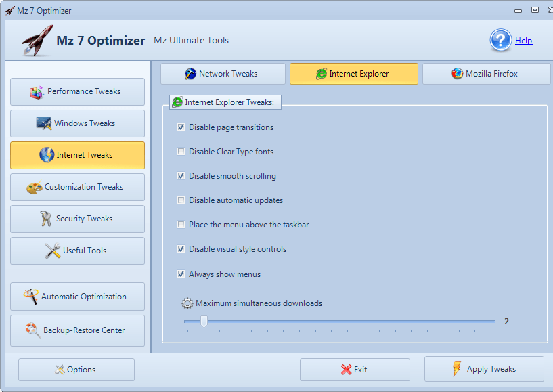Click the slider value 2
Screen dimensions: 553x392
point(506,321)
